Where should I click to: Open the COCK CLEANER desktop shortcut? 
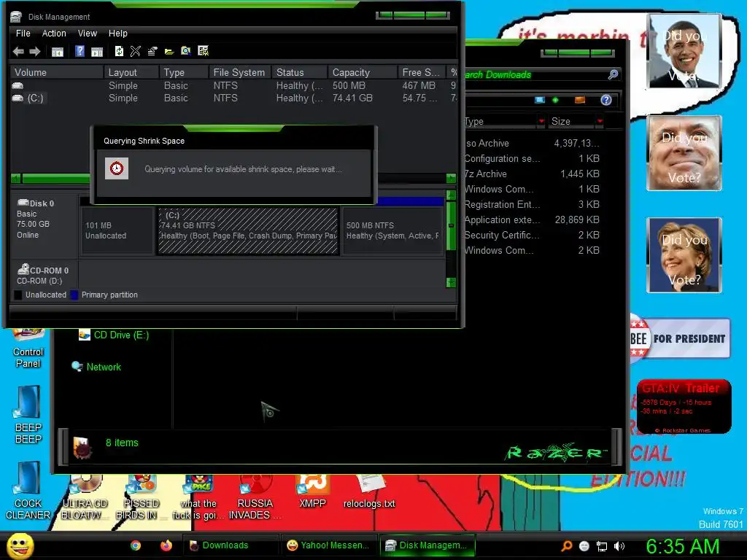pos(28,491)
